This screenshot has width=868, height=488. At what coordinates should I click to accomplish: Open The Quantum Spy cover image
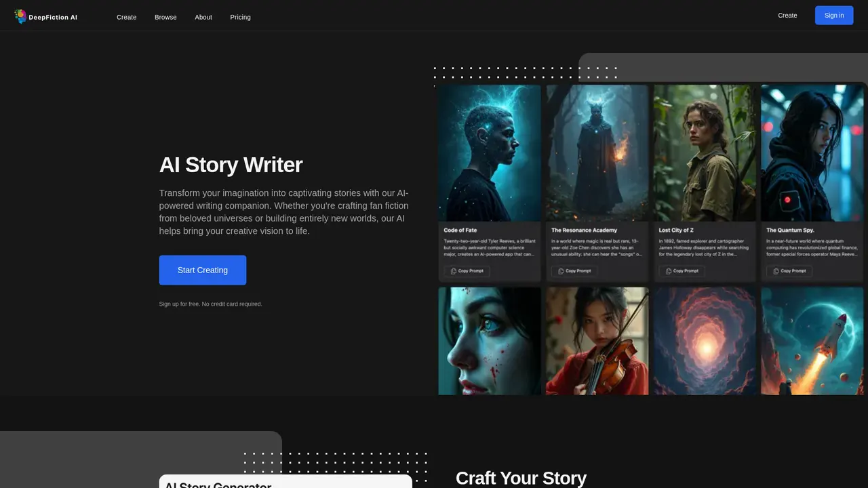pos(812,153)
